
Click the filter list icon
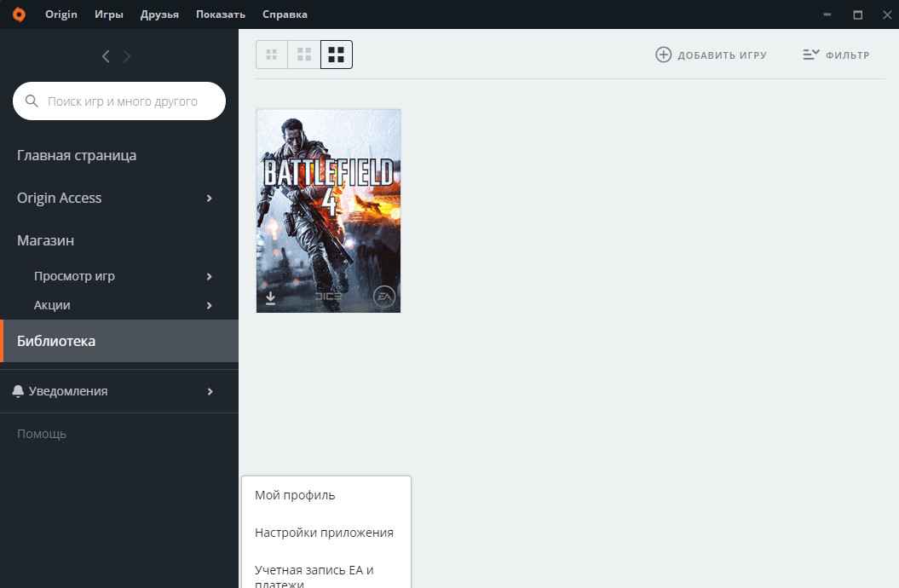[x=810, y=55]
